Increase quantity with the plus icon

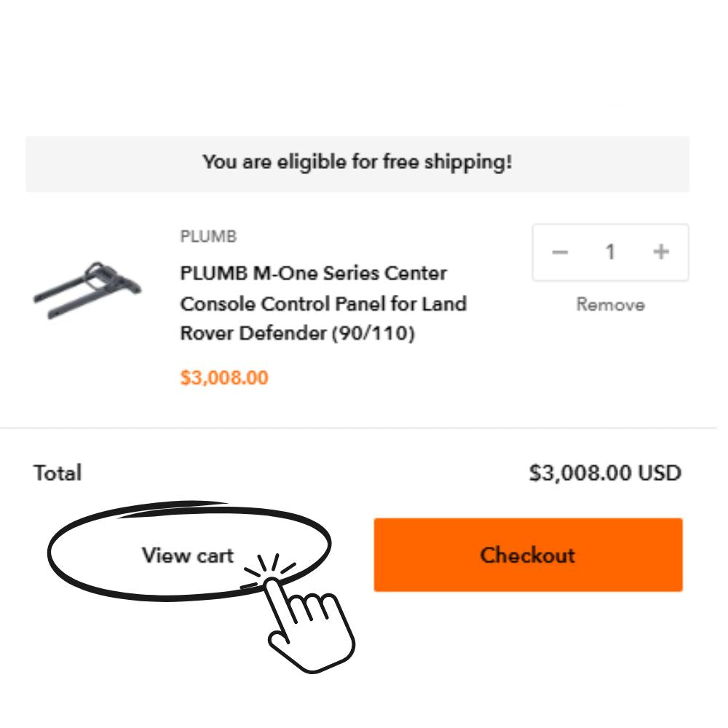click(661, 252)
